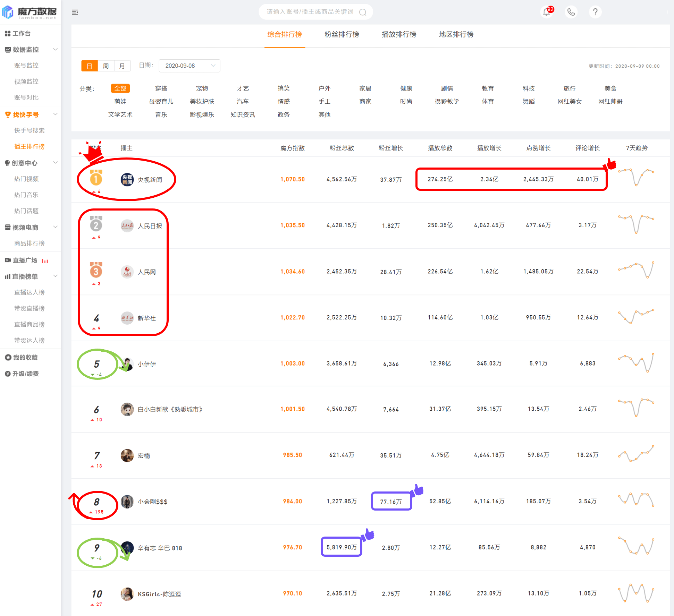Open 快手号搜索 sidebar link

(x=30, y=130)
